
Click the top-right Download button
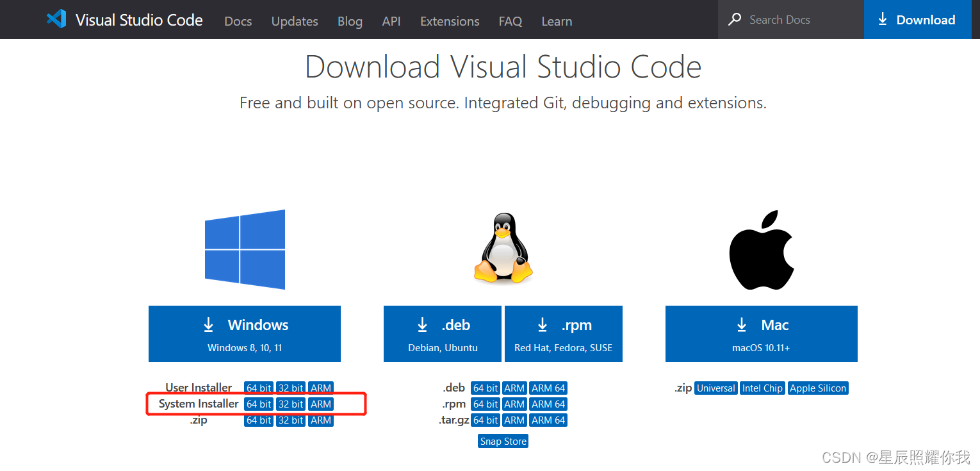(917, 19)
